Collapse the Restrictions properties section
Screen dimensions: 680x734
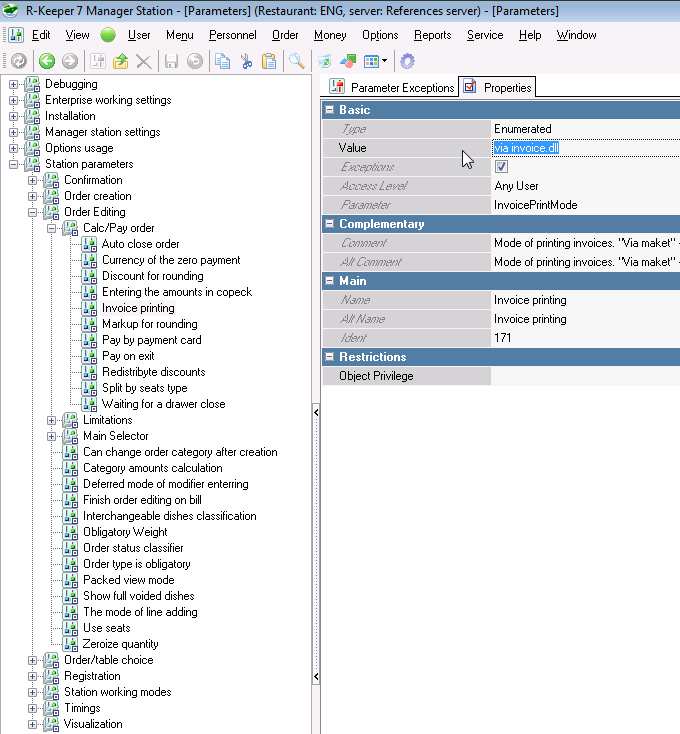click(x=329, y=357)
